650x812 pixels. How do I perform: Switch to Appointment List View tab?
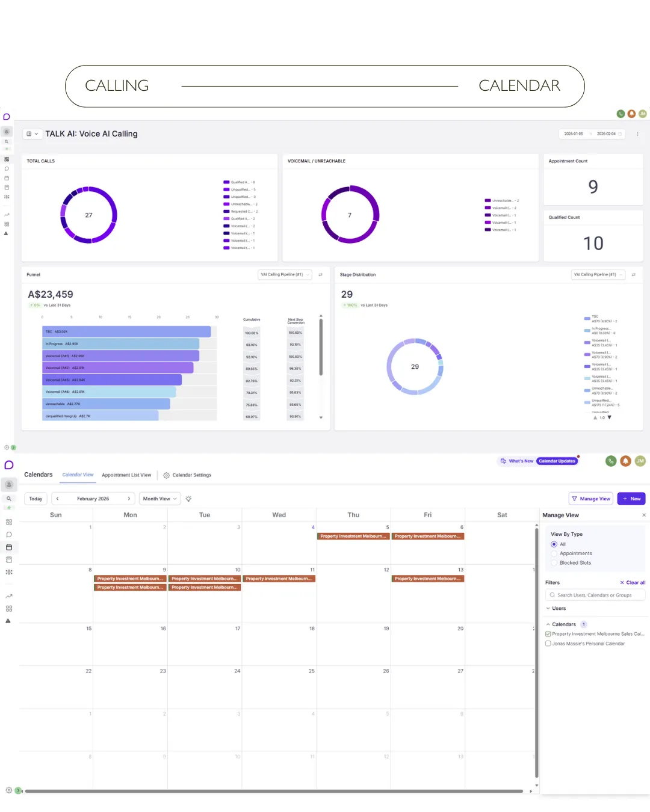tap(126, 475)
